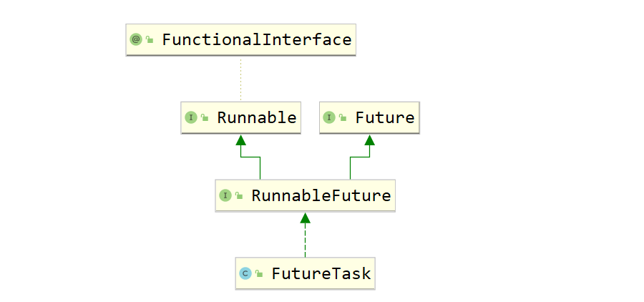Click the lock icon beside FunctionalInterface
The image size is (644, 302).
tap(150, 41)
